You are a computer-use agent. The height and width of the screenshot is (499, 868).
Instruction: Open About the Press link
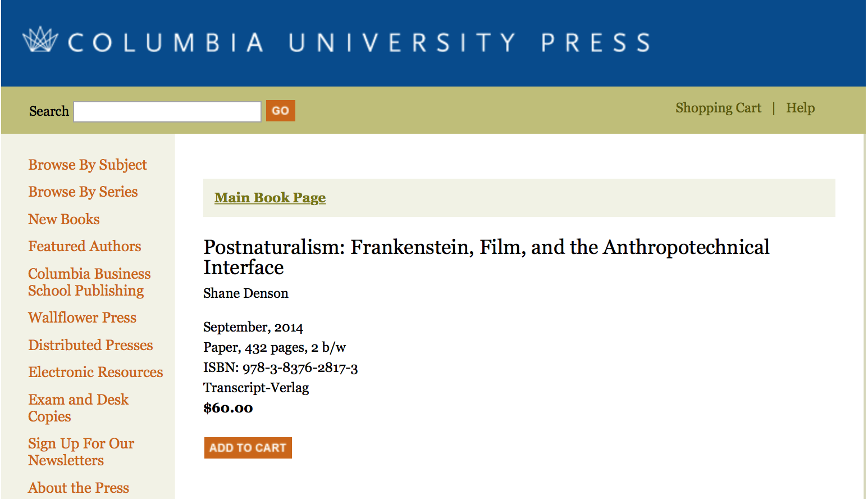click(x=79, y=488)
